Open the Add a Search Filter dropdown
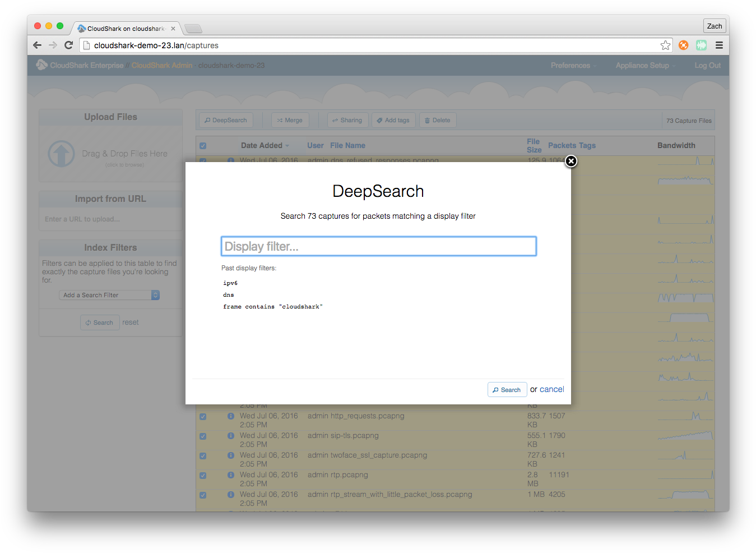The width and height of the screenshot is (756, 553). (x=109, y=294)
